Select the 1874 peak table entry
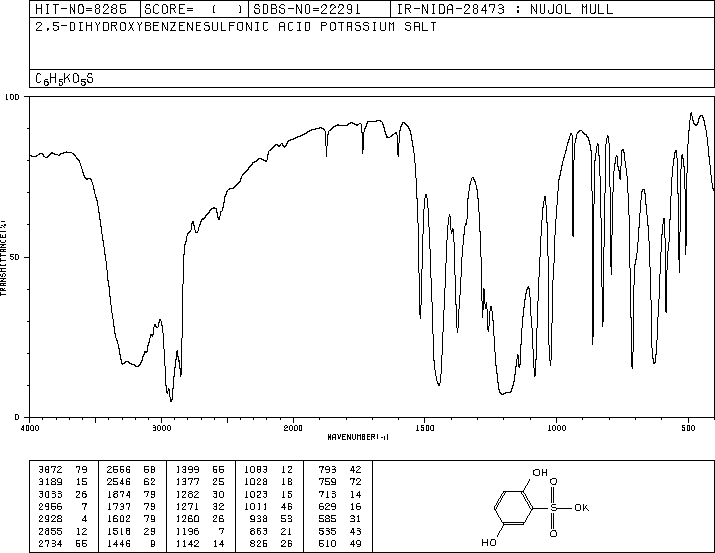 [x=131, y=494]
